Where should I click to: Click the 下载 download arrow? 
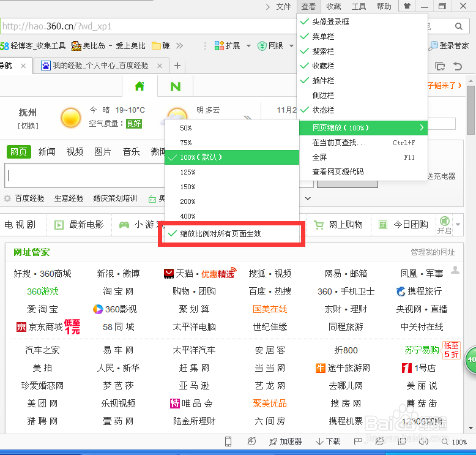point(319,442)
